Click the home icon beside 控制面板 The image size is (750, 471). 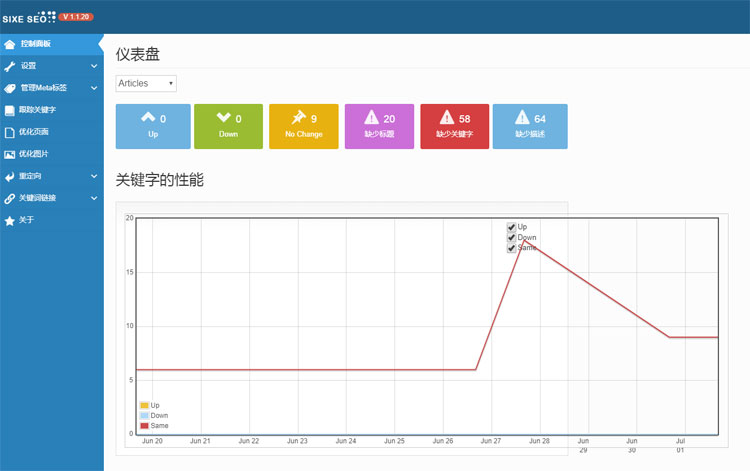pyautogui.click(x=10, y=44)
